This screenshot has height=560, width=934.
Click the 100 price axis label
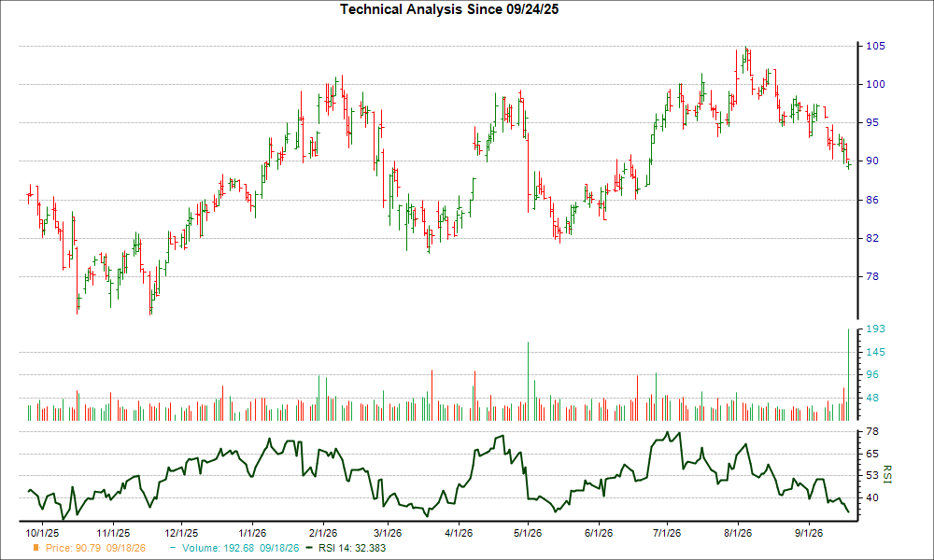point(875,85)
